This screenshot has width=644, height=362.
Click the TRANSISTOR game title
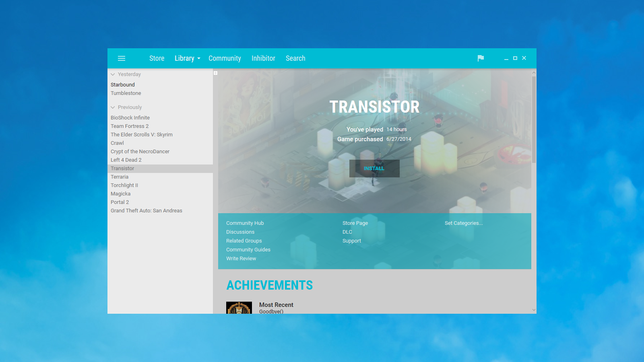374,107
